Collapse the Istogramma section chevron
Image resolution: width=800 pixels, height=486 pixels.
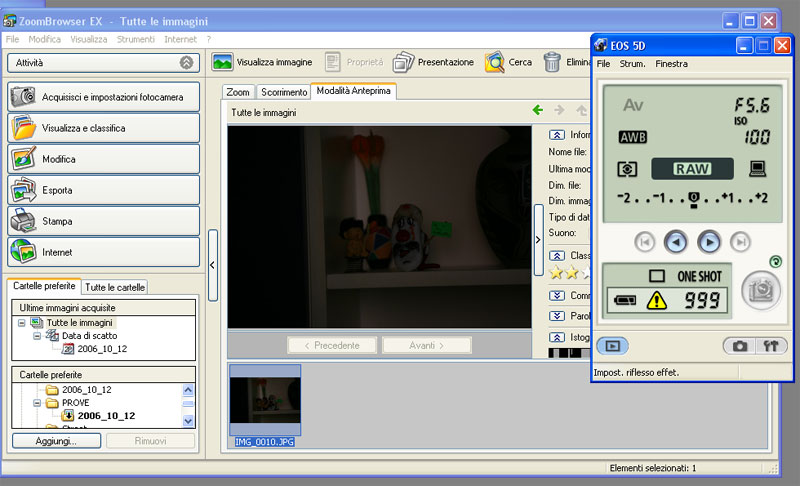click(557, 337)
